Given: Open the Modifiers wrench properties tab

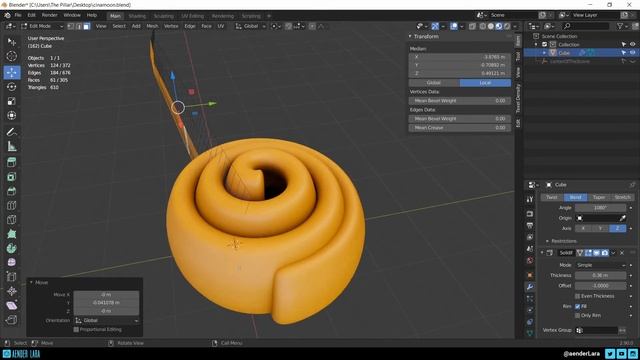Looking at the screenshot, I should (x=530, y=287).
